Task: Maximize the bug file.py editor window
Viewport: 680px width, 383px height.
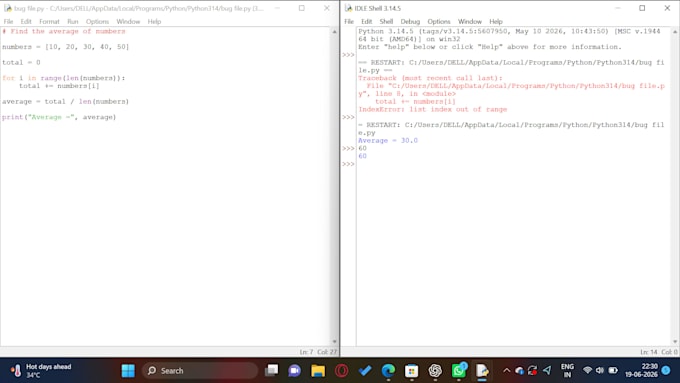Action: pyautogui.click(x=302, y=8)
